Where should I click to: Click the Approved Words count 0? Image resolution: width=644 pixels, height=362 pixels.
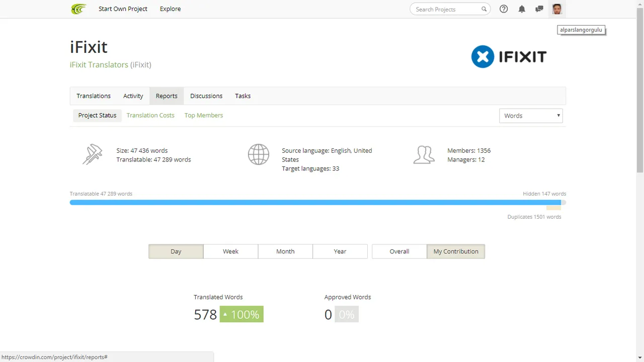click(328, 314)
